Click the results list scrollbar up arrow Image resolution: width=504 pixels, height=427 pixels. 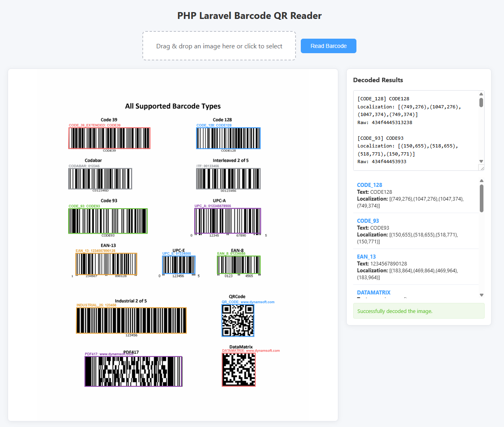point(481,181)
